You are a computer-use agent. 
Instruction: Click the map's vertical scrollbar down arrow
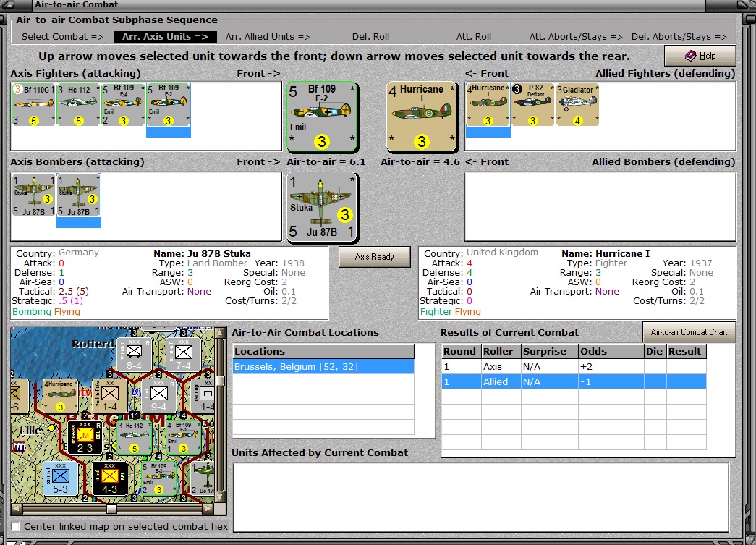pyautogui.click(x=220, y=497)
